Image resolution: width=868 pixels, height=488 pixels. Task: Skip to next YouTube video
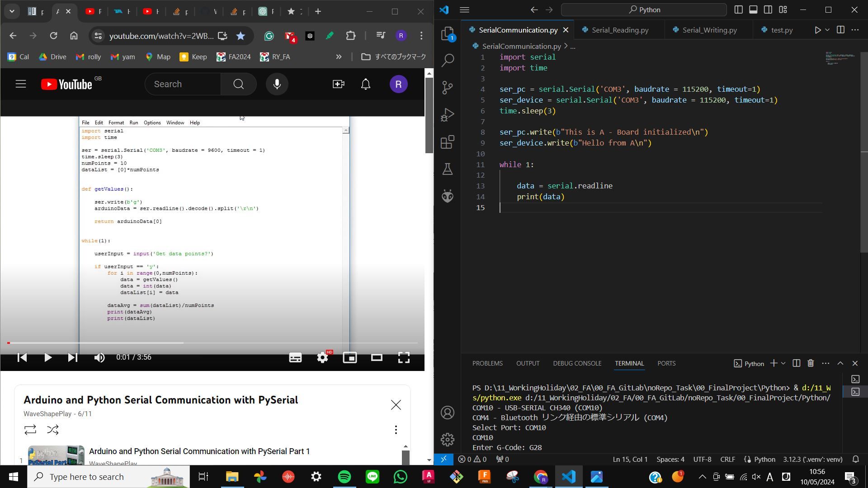[x=72, y=357]
